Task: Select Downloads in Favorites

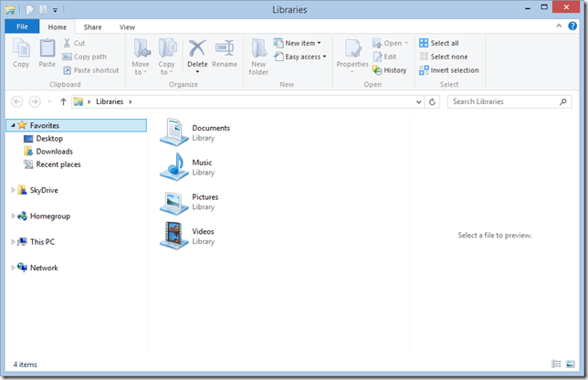Action: click(x=48, y=151)
